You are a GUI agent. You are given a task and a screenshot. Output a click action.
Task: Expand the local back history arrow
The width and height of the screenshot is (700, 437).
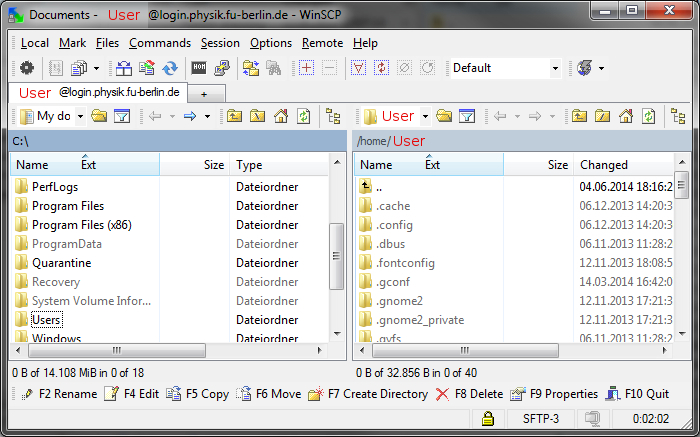(172, 117)
